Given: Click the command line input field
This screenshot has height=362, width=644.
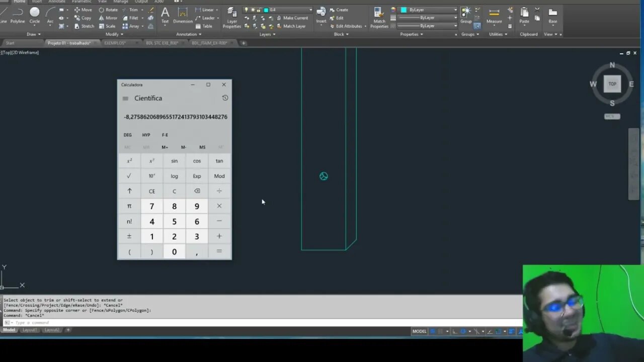Looking at the screenshot, I should [262, 322].
